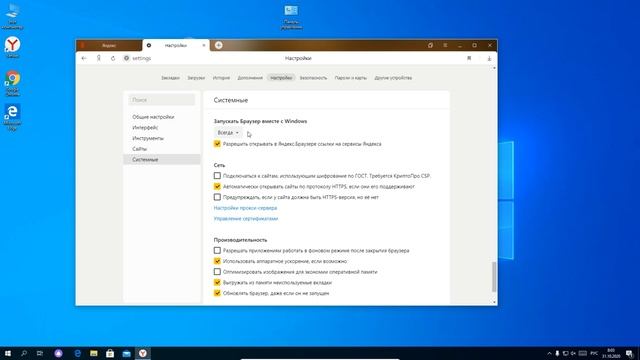Open Yandex Browser desktop shortcut
This screenshot has width=640, height=360.
coord(13,47)
